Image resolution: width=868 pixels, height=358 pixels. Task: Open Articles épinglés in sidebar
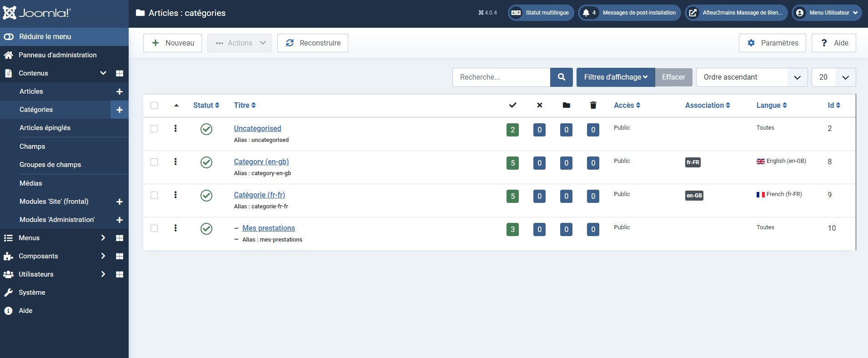(x=45, y=128)
